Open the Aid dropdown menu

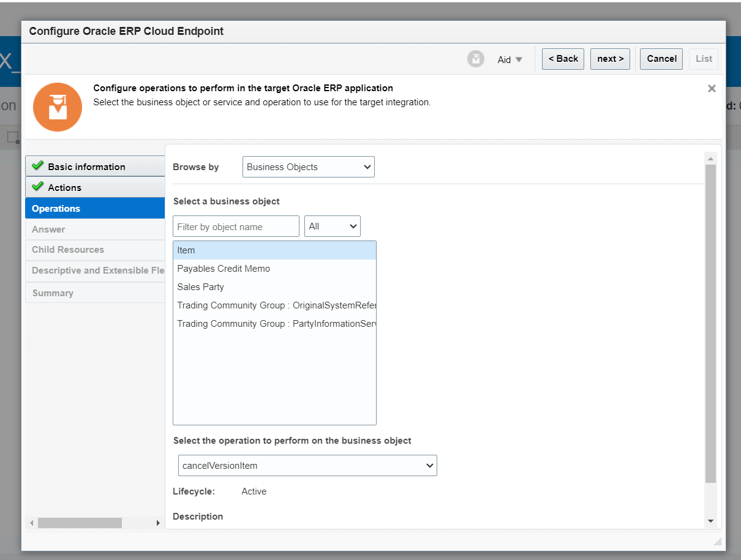[510, 59]
